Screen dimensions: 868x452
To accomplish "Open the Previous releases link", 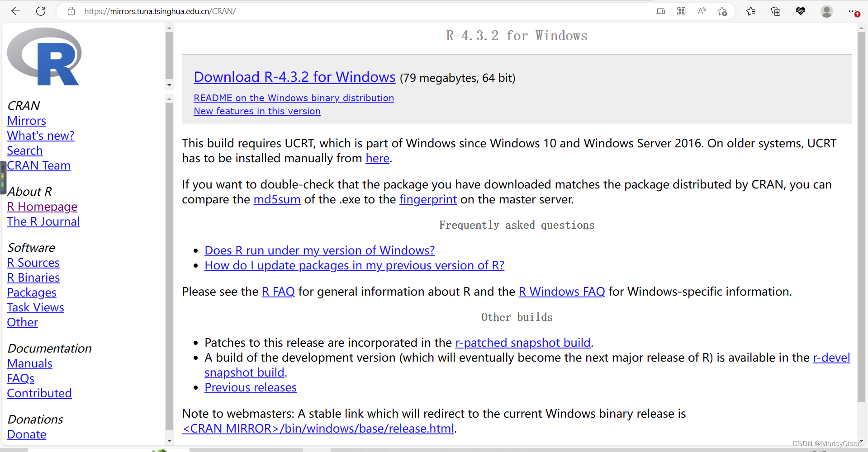I will point(251,387).
